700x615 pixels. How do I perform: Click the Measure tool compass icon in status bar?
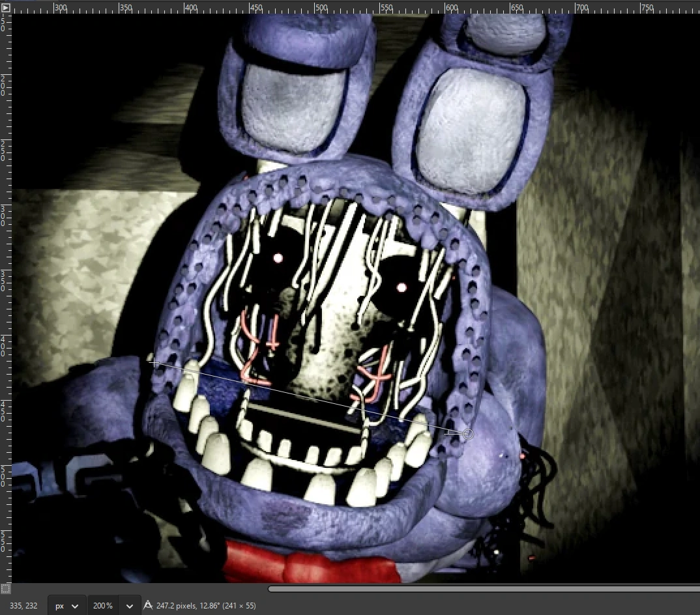click(148, 606)
